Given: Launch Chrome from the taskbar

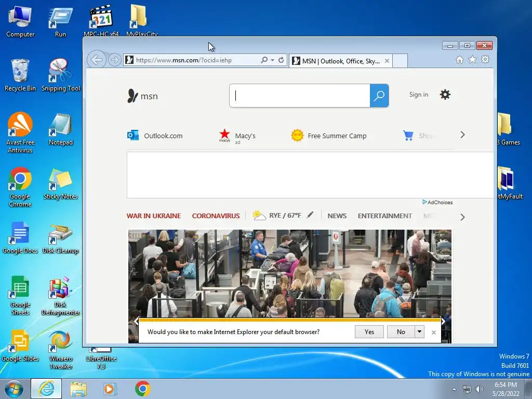Looking at the screenshot, I should point(142,389).
